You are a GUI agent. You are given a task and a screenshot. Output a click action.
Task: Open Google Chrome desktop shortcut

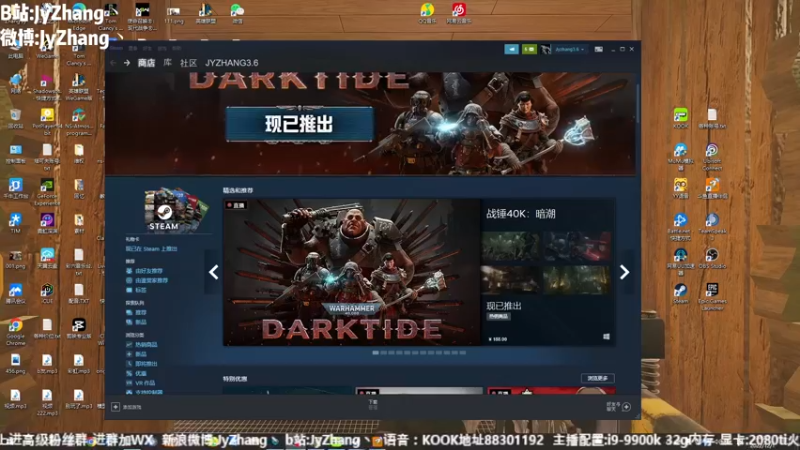click(x=15, y=331)
